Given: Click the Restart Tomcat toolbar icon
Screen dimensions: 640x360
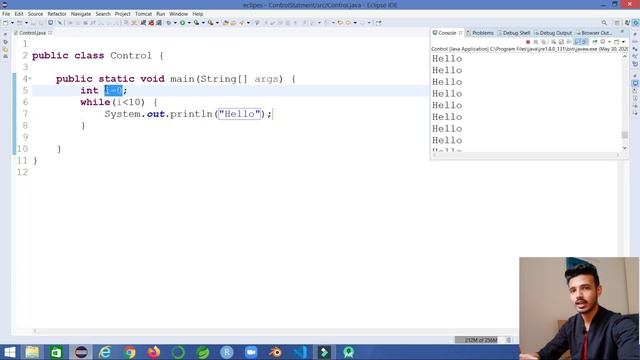Looking at the screenshot, I should (159, 22).
